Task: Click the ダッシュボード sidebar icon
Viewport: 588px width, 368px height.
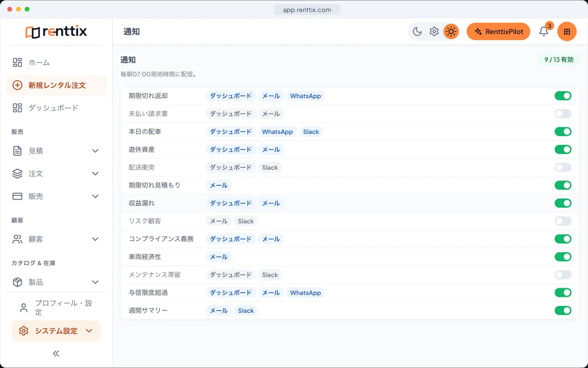Action: tap(17, 108)
